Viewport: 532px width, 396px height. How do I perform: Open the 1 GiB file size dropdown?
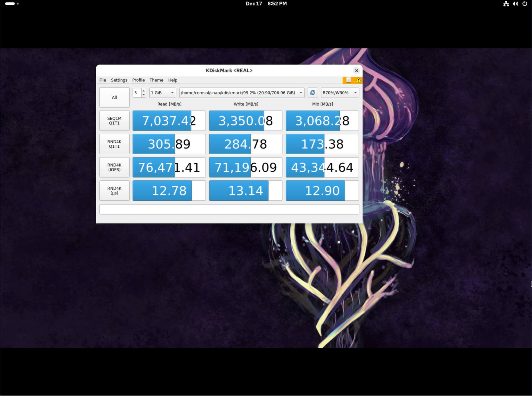(162, 93)
